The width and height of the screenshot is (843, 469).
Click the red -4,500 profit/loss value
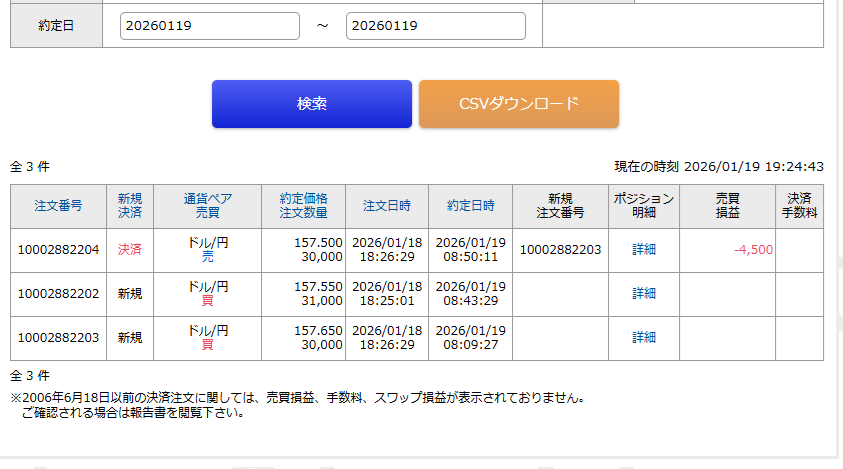(753, 250)
